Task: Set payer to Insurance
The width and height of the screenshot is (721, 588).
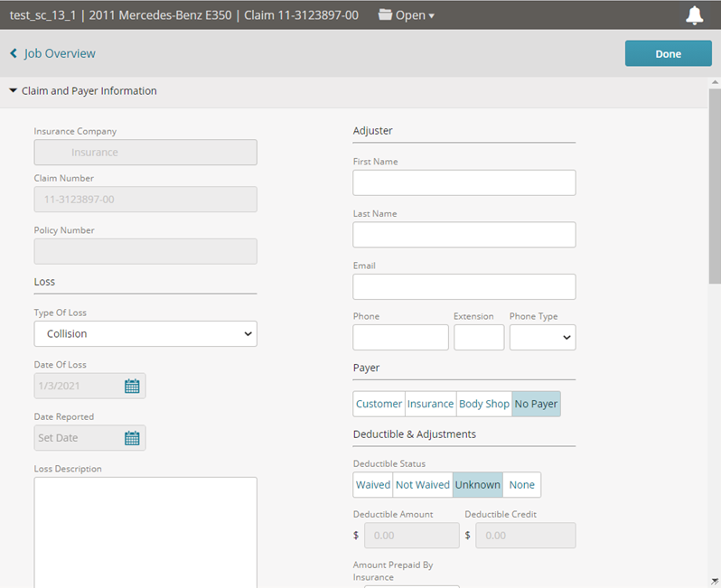Action: pos(430,404)
